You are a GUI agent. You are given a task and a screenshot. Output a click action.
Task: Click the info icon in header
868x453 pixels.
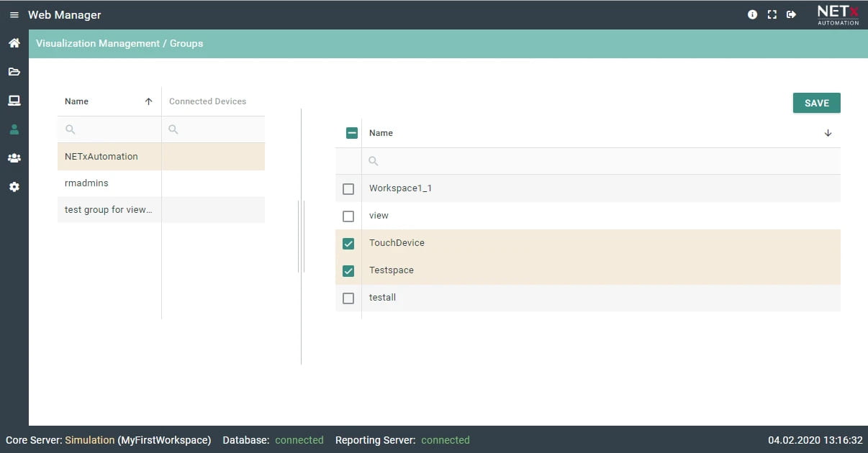[752, 14]
